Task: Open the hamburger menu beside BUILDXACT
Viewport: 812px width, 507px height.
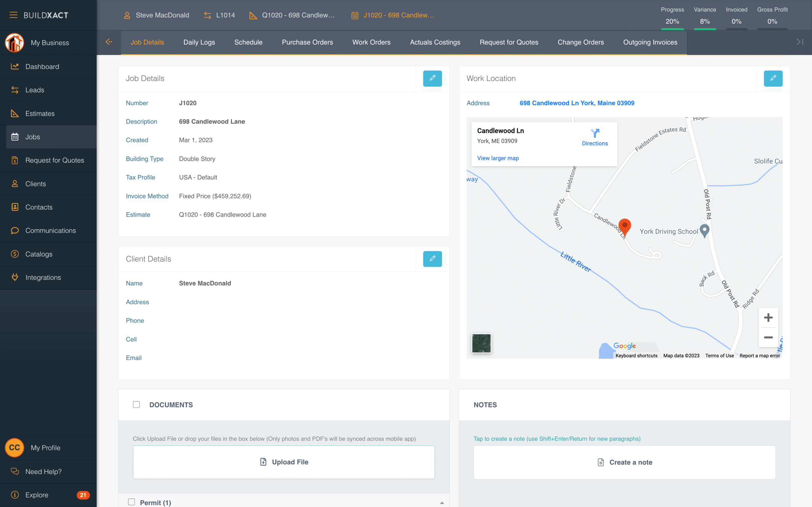Action: (13, 15)
